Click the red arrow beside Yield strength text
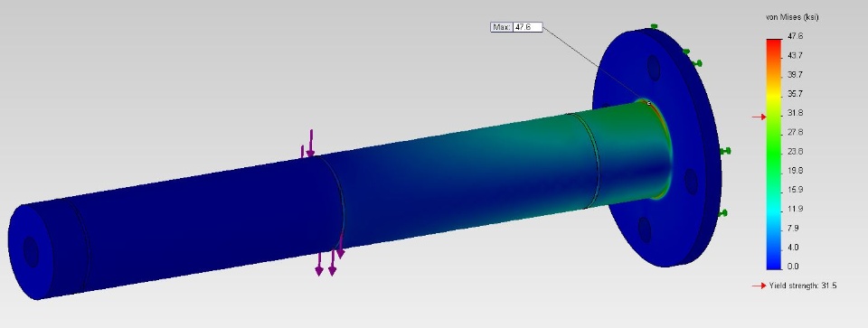This screenshot has height=328, width=868. pos(759,286)
